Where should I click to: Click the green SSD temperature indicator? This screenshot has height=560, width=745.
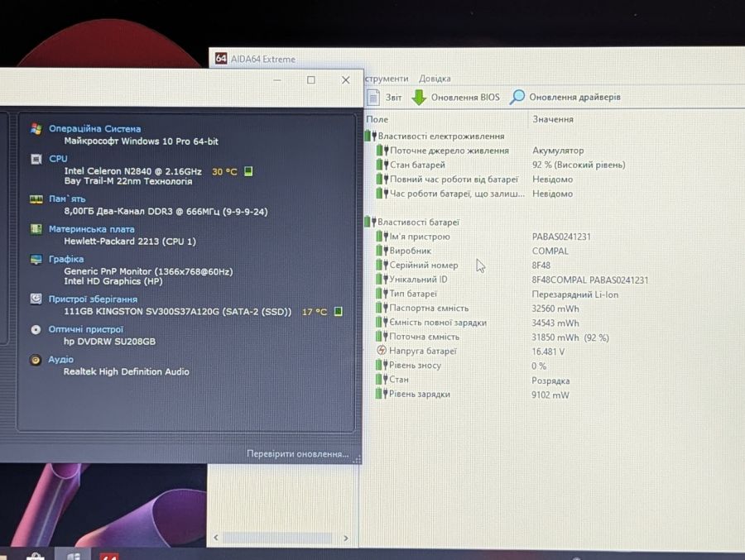tap(338, 312)
